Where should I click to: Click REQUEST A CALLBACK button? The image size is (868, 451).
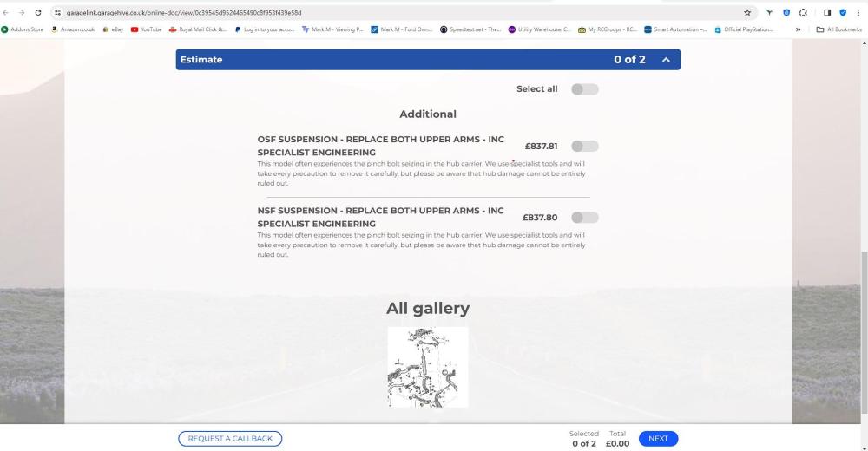coord(230,438)
